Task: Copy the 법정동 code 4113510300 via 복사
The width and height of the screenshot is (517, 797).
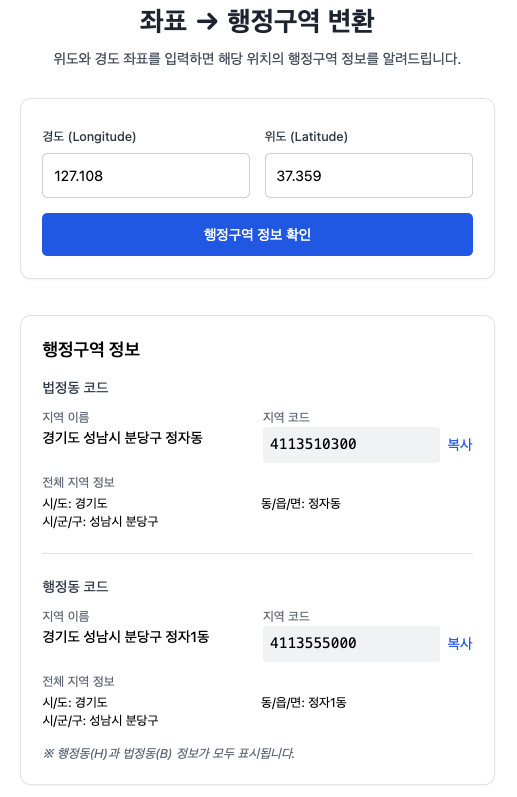Action: [x=460, y=444]
